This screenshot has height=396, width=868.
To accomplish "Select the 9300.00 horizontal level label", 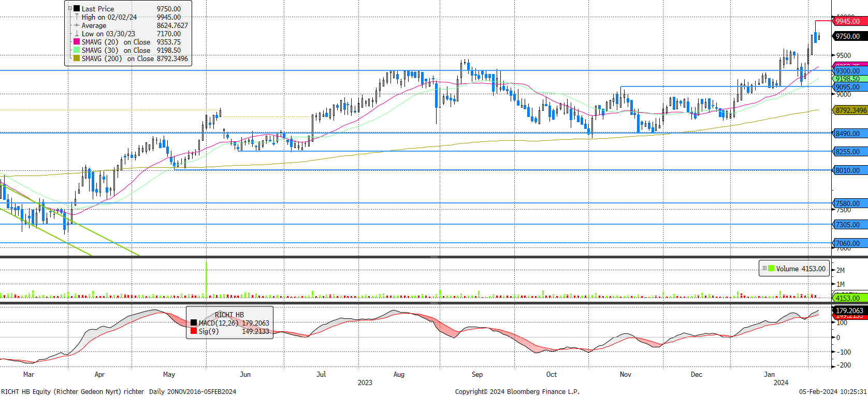I will 849,71.
